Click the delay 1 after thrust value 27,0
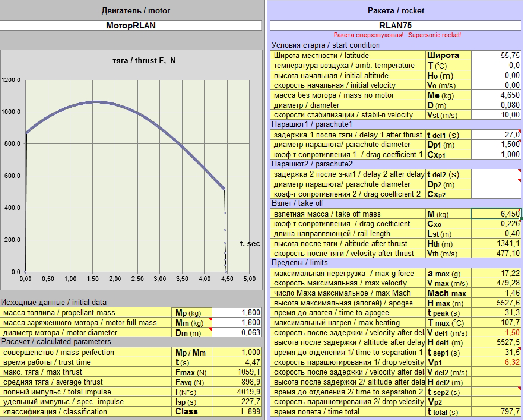The height and width of the screenshot is (420, 523). tap(496, 135)
